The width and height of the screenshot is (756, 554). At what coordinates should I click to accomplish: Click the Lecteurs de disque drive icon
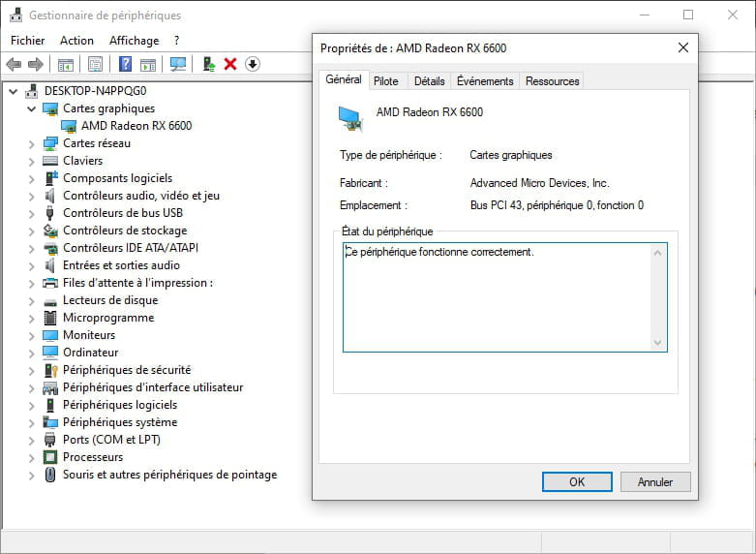(x=50, y=302)
